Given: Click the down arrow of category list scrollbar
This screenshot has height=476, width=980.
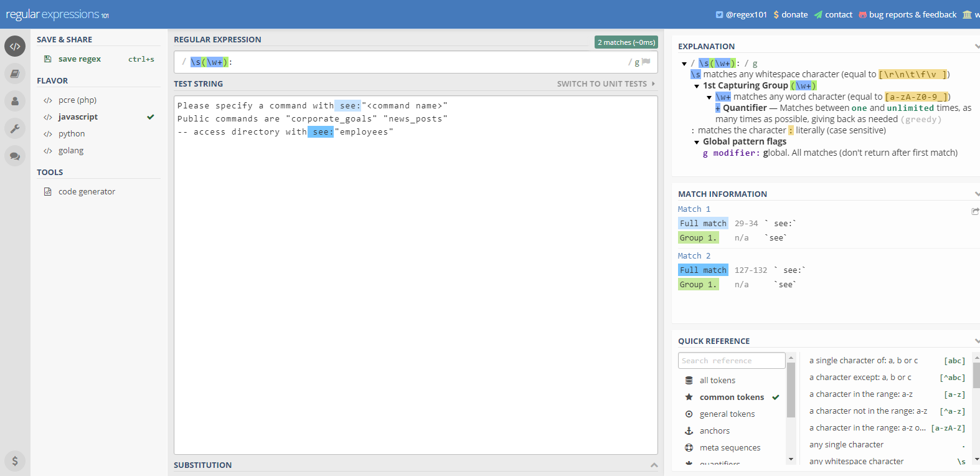Looking at the screenshot, I should tap(791, 459).
